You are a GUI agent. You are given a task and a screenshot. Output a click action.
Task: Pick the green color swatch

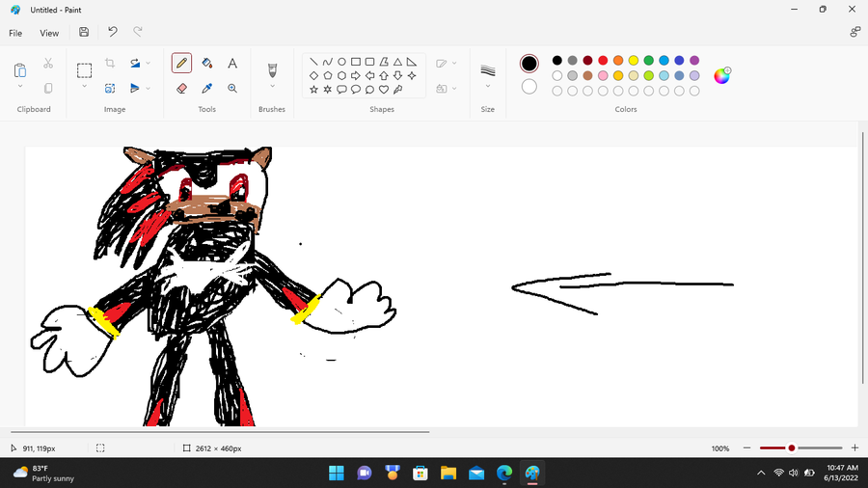point(649,61)
